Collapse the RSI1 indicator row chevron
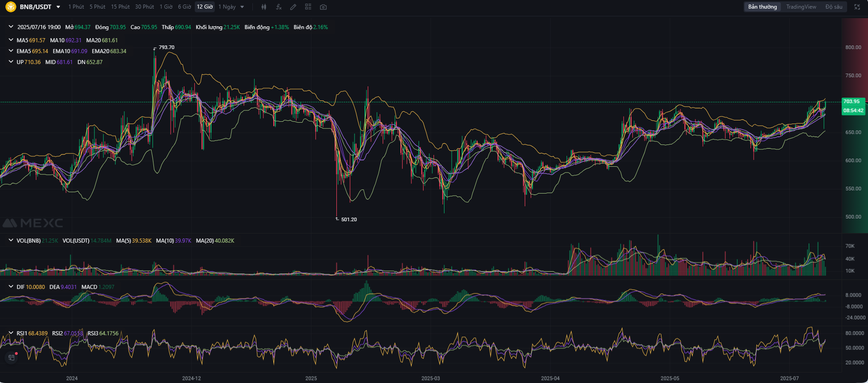868x383 pixels. point(11,333)
